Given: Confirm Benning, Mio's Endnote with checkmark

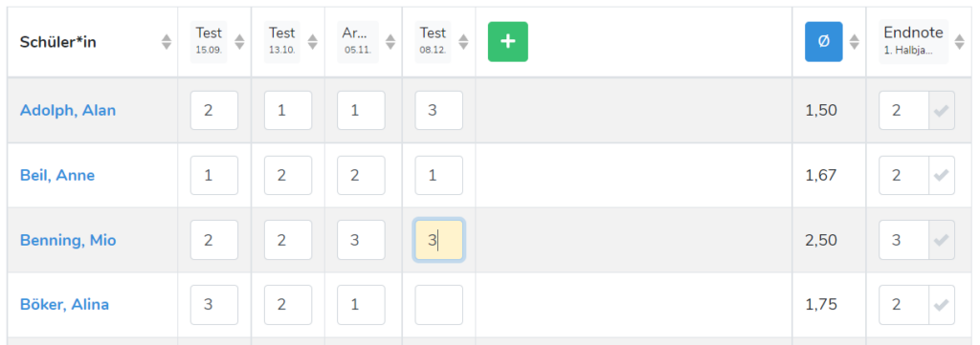Looking at the screenshot, I should 942,240.
